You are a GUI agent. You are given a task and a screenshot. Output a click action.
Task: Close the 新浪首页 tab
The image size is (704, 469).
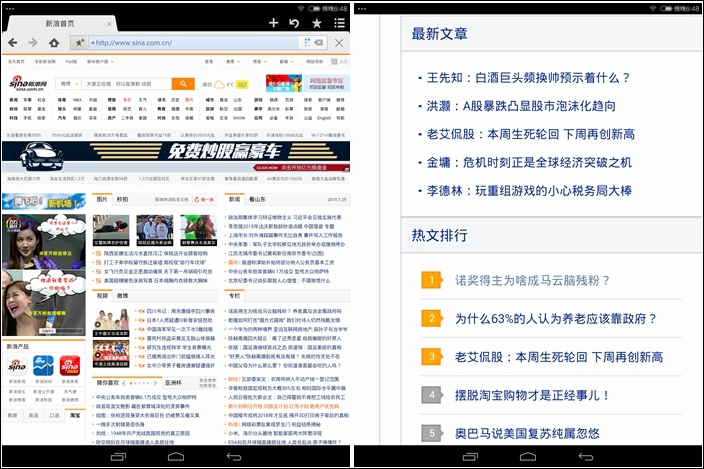109,24
